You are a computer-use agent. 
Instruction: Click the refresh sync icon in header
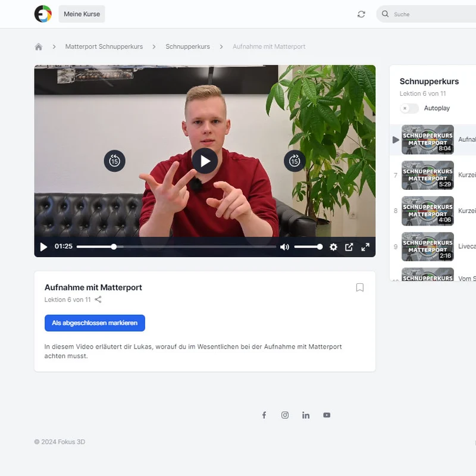(361, 14)
